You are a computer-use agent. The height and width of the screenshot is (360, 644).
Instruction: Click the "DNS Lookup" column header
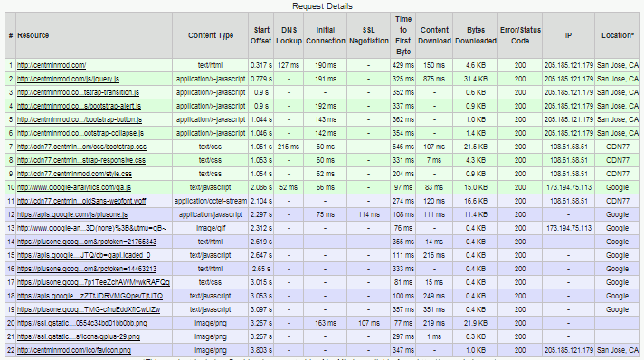click(289, 35)
